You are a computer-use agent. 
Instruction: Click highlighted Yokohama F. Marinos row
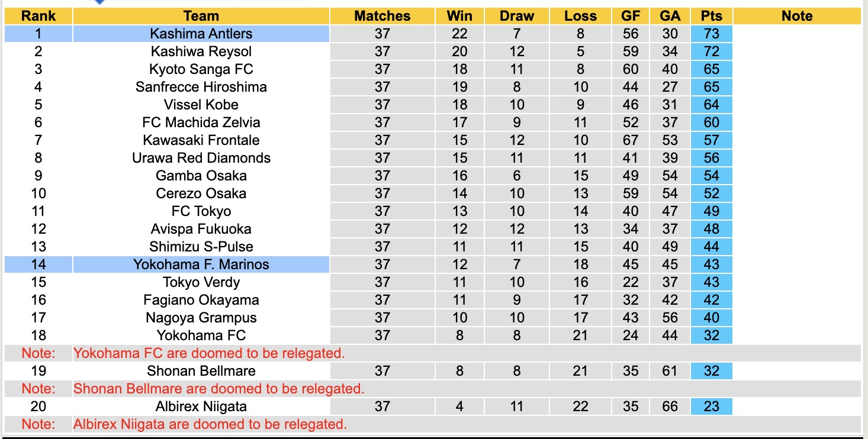click(x=201, y=264)
